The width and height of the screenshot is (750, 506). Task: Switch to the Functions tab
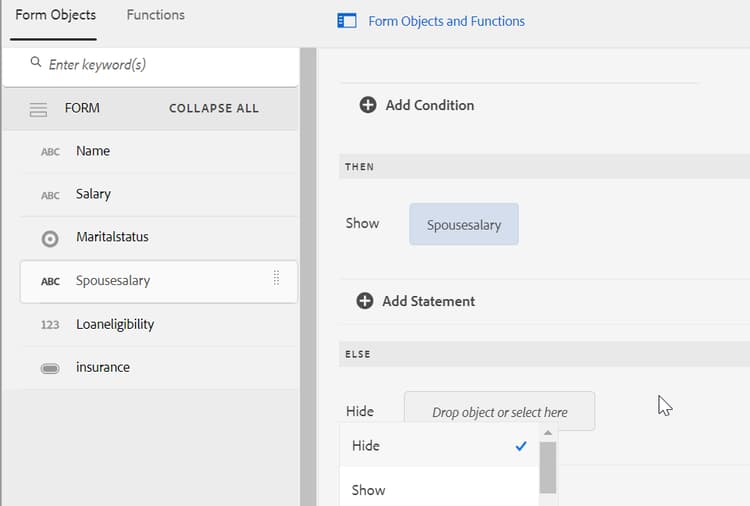(155, 15)
